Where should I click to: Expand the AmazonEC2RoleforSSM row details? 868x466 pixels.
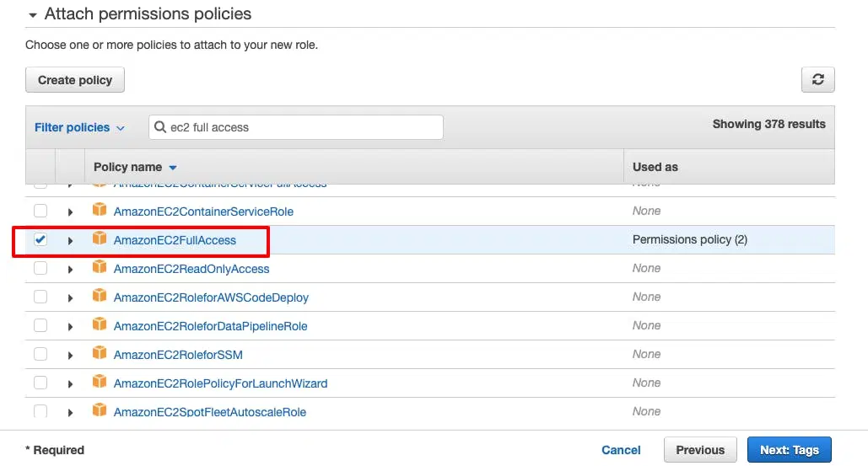[x=70, y=356]
